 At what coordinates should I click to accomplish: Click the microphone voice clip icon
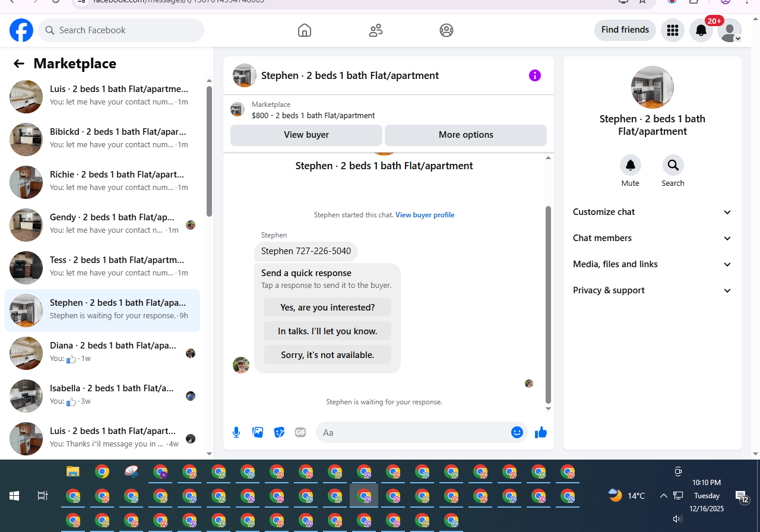[236, 432]
